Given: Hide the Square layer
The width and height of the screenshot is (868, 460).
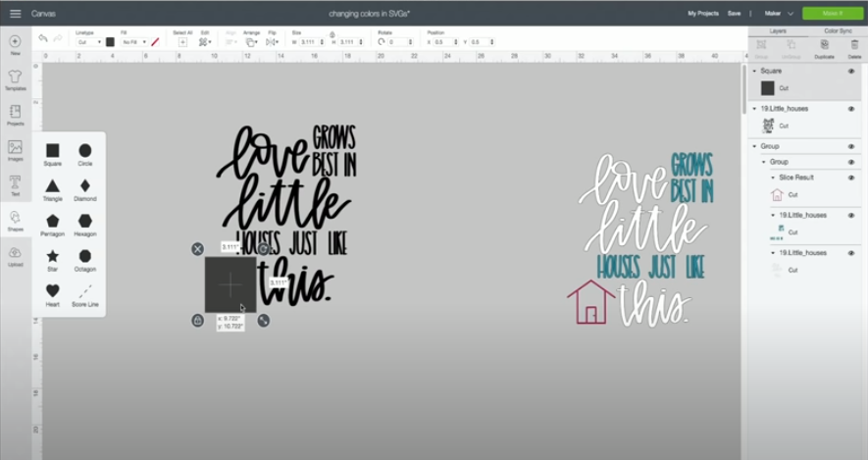Looking at the screenshot, I should [851, 71].
